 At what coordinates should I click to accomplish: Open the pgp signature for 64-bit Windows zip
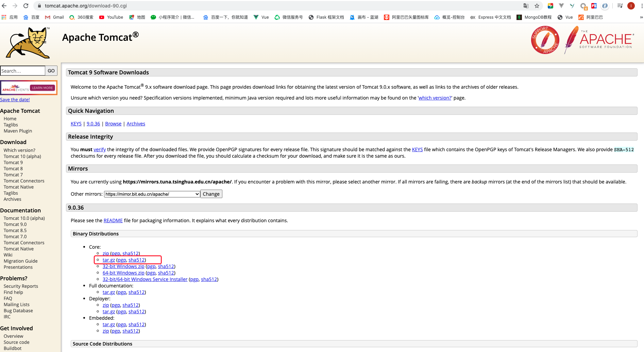[151, 273]
